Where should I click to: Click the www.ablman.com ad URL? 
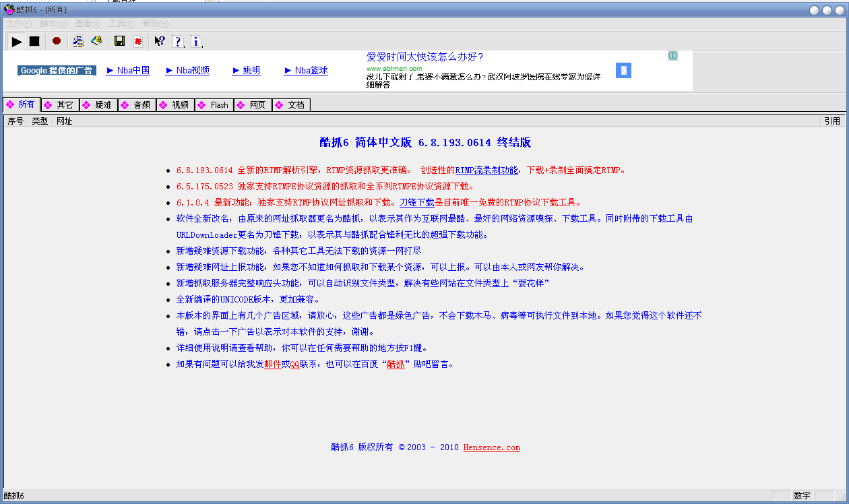[394, 68]
